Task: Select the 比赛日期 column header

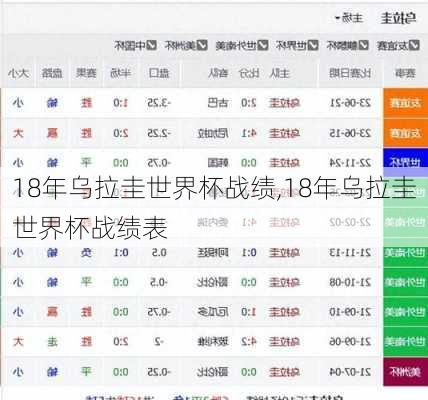Action: (x=350, y=73)
